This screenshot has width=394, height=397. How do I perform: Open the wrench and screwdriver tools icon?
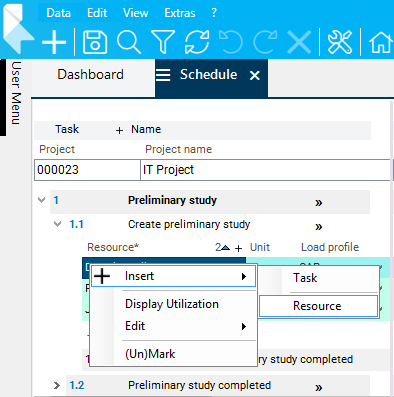340,42
